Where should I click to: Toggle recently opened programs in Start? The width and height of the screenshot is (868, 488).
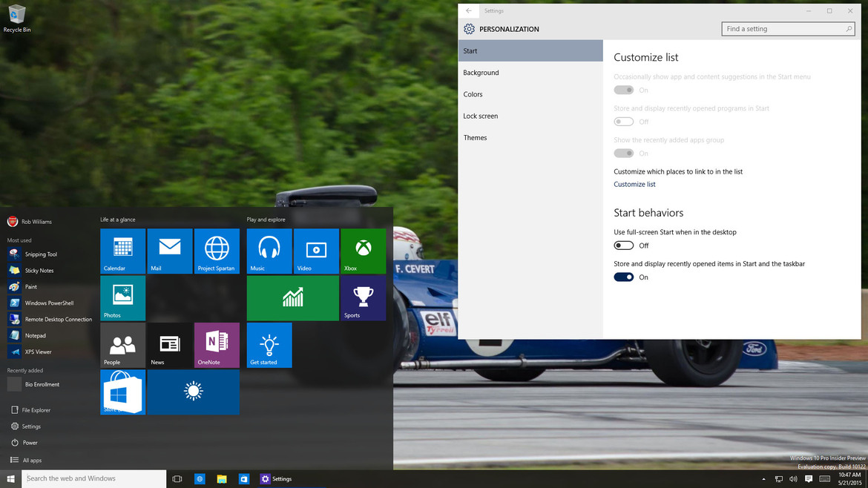pos(624,122)
